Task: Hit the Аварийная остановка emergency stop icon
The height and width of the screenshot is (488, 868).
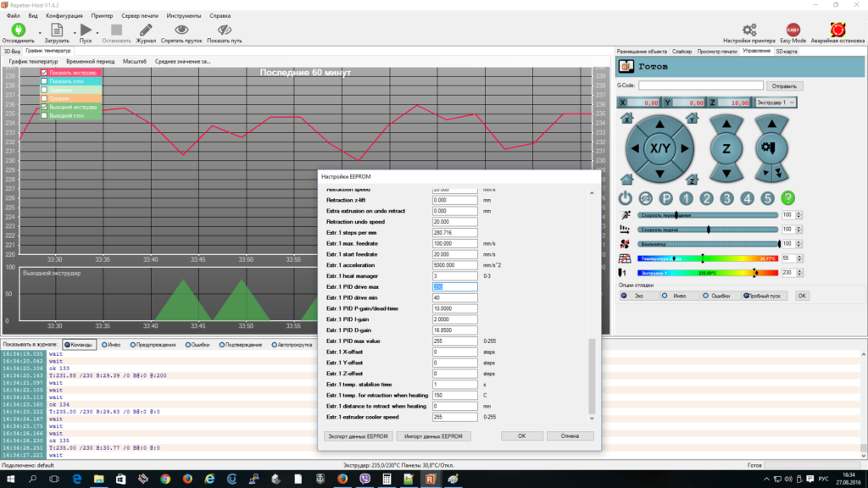Action: click(x=837, y=30)
